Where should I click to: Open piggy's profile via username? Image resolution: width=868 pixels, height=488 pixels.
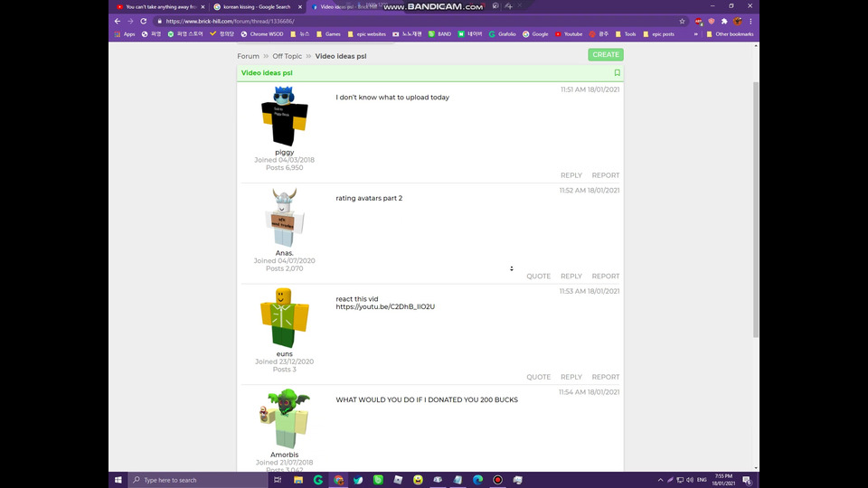[x=284, y=152]
